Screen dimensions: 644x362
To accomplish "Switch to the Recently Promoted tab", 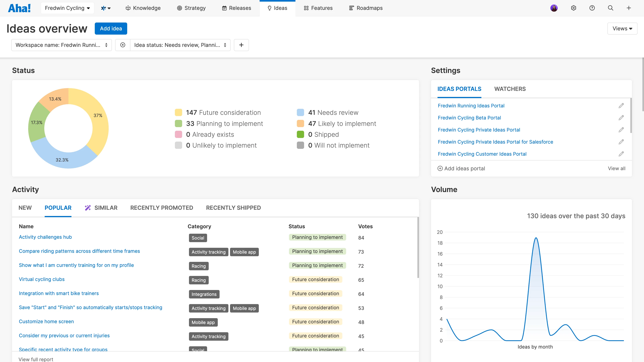I will (161, 208).
